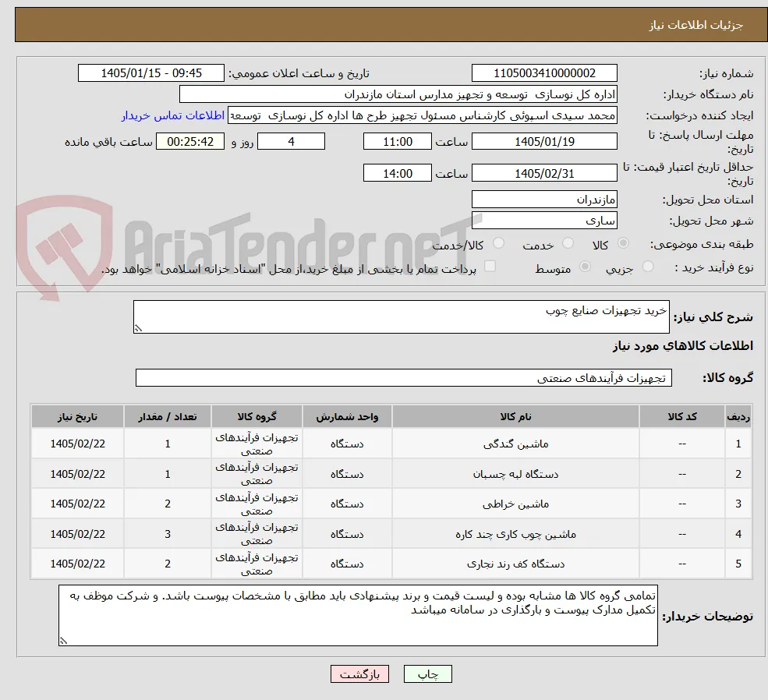
Task: Click the دستگاه لبه چسبان item name
Action: click(x=515, y=475)
